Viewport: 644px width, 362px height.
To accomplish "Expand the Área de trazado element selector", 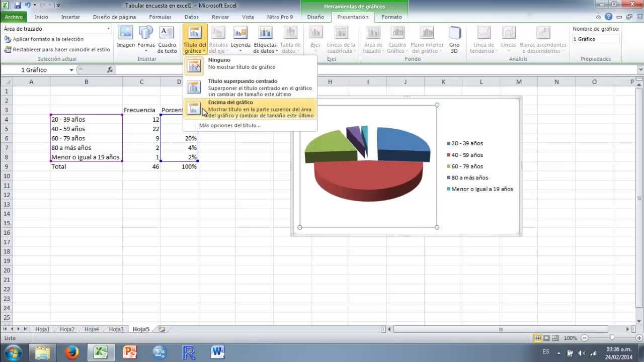I will coord(108,29).
